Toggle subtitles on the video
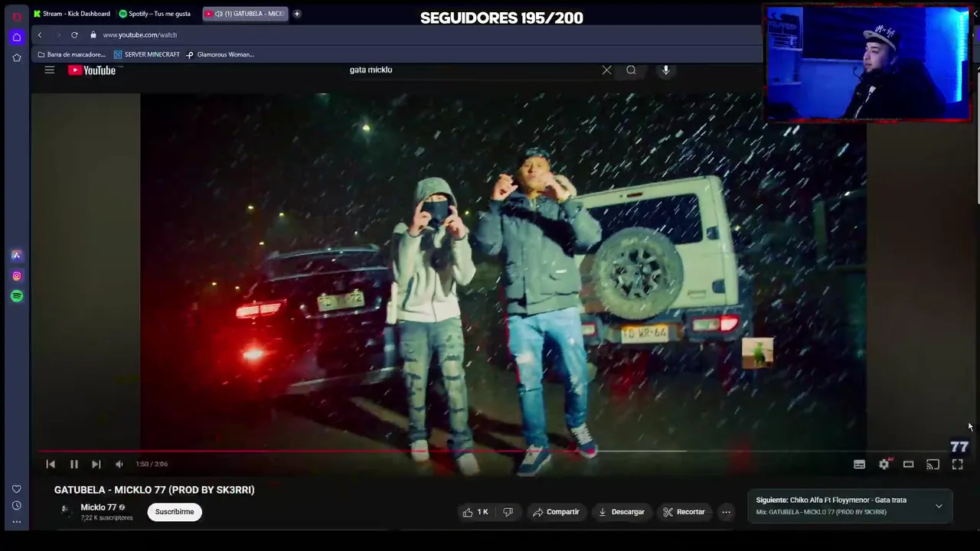Screen dimensions: 980x551 click(x=859, y=464)
